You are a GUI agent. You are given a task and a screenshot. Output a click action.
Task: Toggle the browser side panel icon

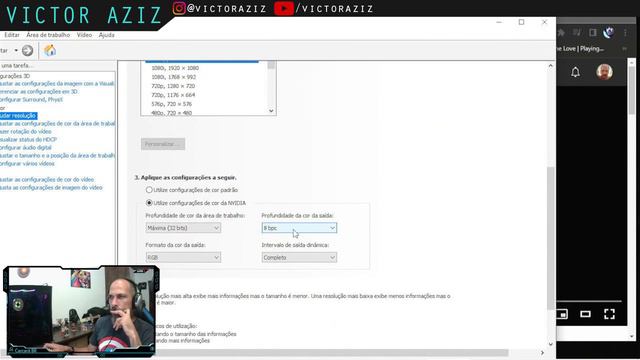coord(593,33)
